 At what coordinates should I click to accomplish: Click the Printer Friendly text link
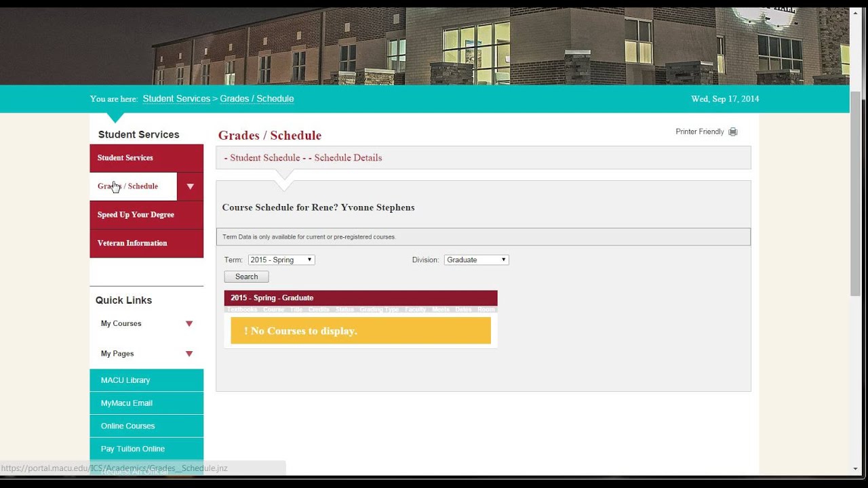[x=700, y=131]
